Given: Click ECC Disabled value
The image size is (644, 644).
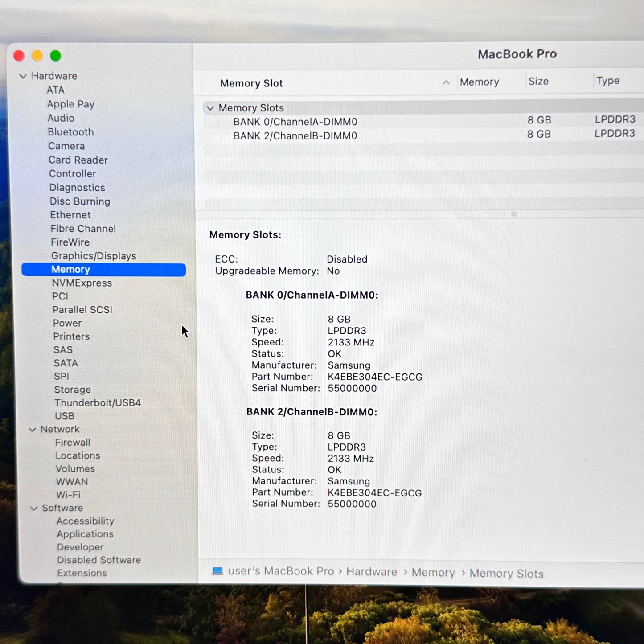Looking at the screenshot, I should [x=347, y=259].
